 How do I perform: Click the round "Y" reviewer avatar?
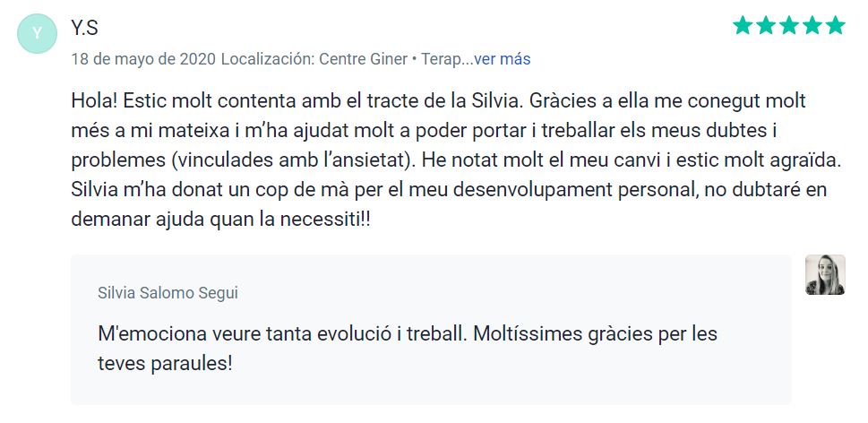[37, 34]
